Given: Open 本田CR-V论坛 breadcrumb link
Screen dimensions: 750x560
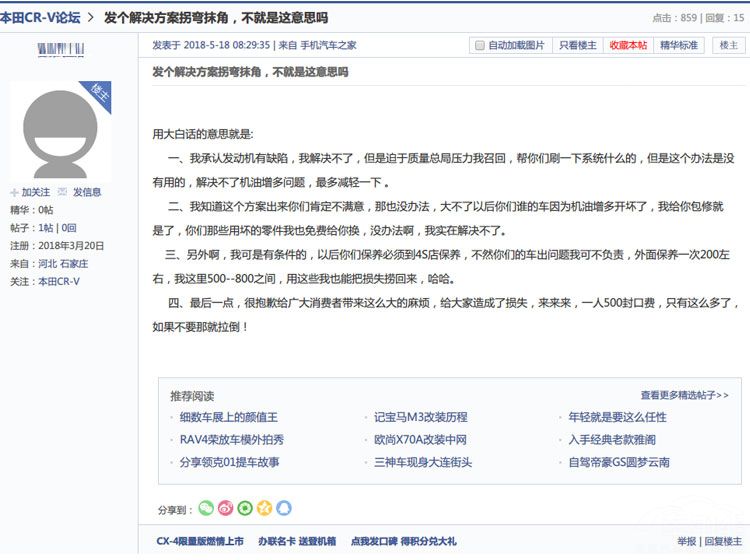Looking at the screenshot, I should [x=40, y=18].
